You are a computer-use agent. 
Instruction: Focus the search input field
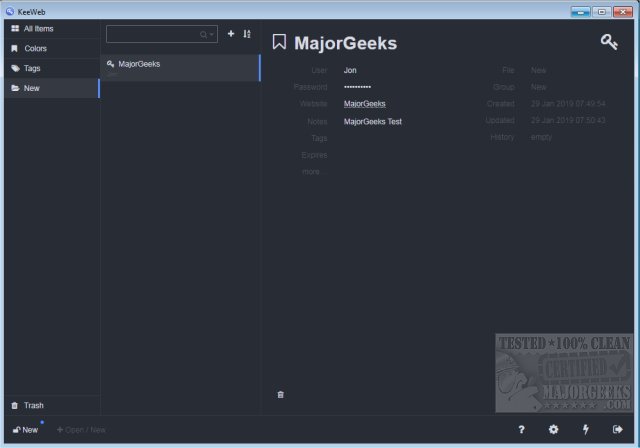click(x=153, y=34)
